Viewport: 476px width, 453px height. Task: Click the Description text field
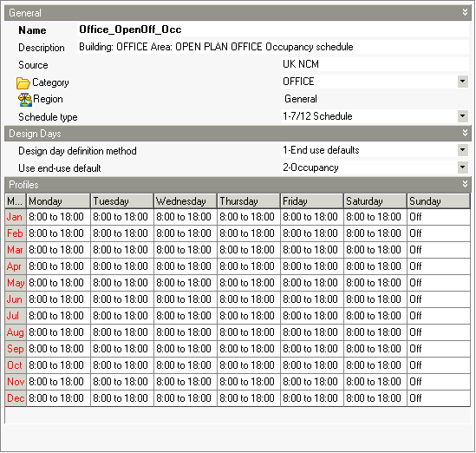(273, 47)
